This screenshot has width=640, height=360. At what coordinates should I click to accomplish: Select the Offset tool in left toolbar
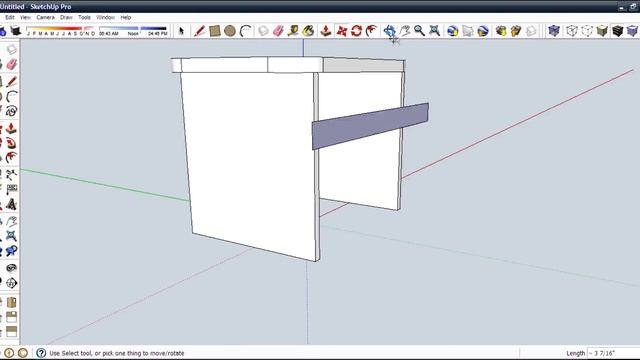coord(11,157)
